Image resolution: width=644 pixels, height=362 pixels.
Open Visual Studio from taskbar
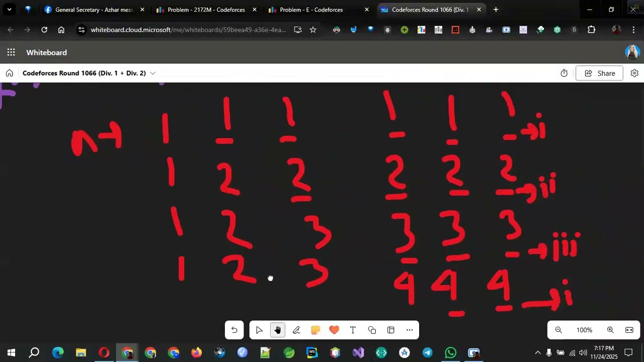coord(358,352)
